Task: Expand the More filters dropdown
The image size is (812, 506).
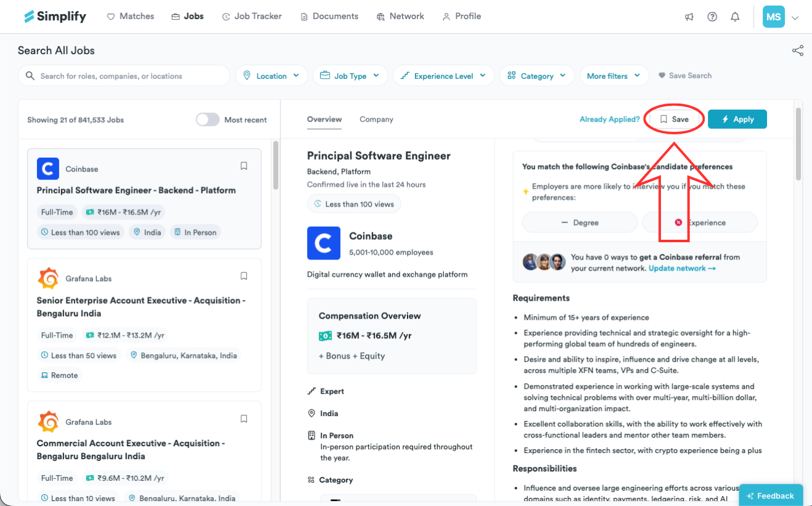Action: (613, 76)
